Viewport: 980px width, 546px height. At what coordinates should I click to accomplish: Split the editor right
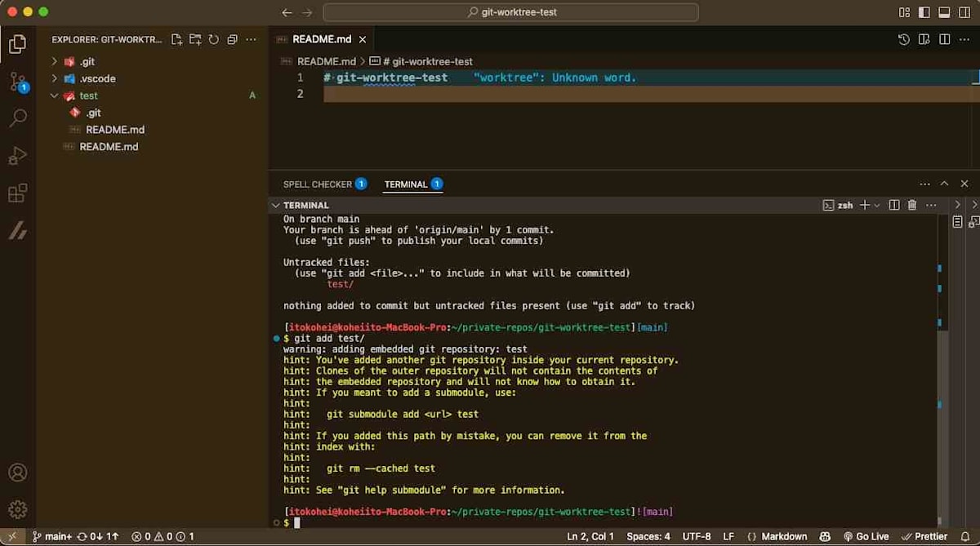[x=944, y=39]
